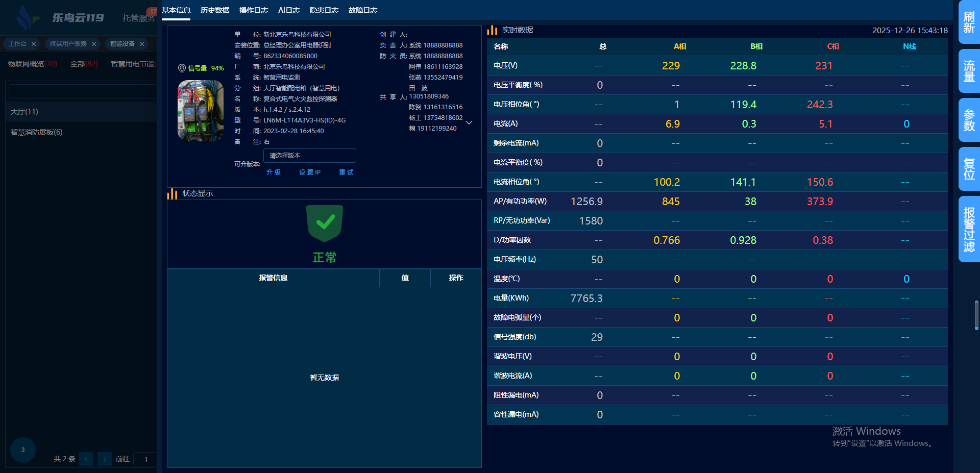The height and width of the screenshot is (473, 980).
Task: Click the page number jump input field
Action: pos(145,459)
